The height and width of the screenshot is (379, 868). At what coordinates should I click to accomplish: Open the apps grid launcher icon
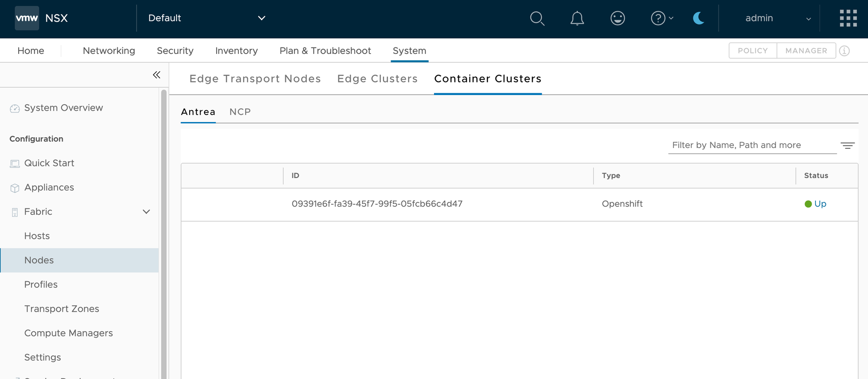pyautogui.click(x=848, y=18)
